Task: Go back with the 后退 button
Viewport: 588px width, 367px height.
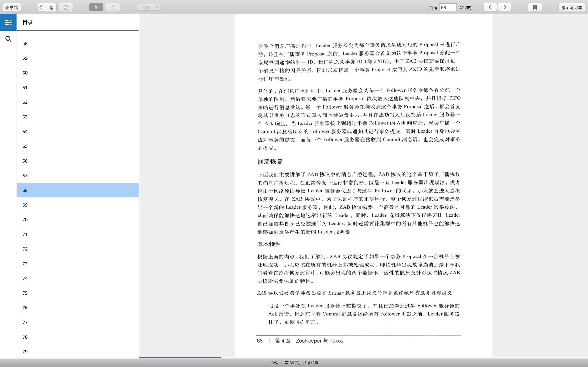Action: pyautogui.click(x=47, y=7)
